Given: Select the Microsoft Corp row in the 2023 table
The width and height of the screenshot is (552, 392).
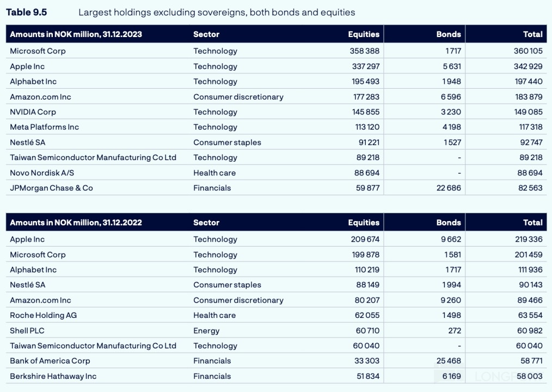Looking at the screenshot, I should [x=38, y=51].
